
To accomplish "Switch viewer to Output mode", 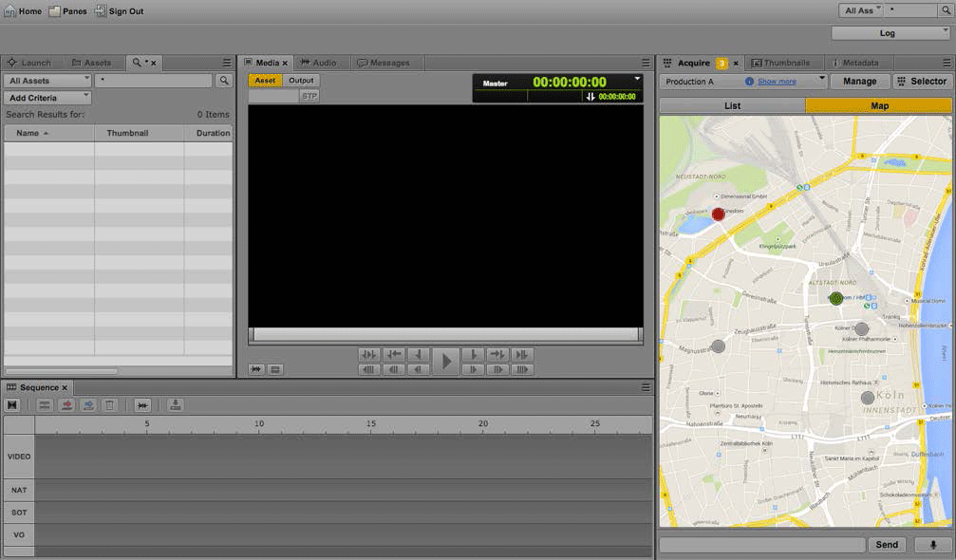I will (x=301, y=81).
